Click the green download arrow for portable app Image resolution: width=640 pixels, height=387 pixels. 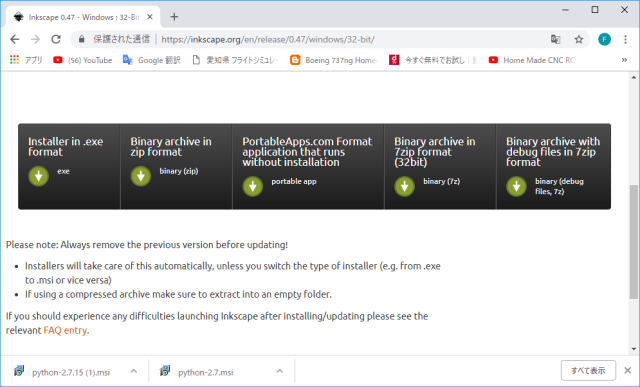(253, 187)
